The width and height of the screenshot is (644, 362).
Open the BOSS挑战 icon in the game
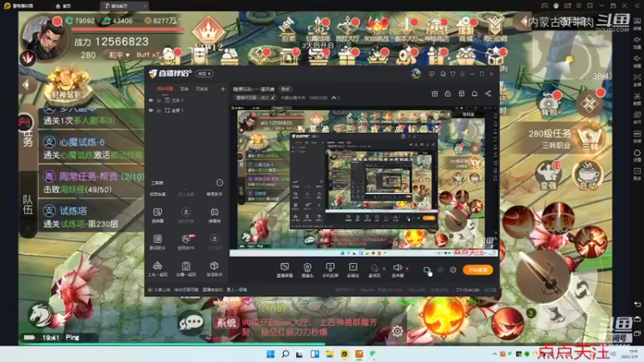point(377,29)
